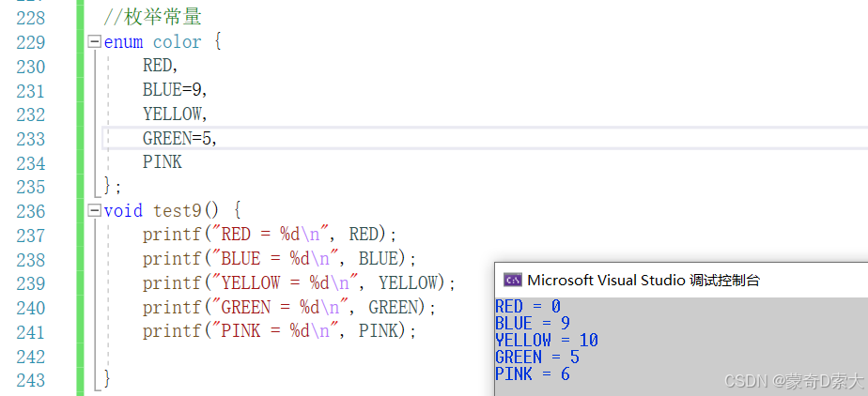Click the comment on line 228
Viewport: 868px width, 396px height.
152,18
